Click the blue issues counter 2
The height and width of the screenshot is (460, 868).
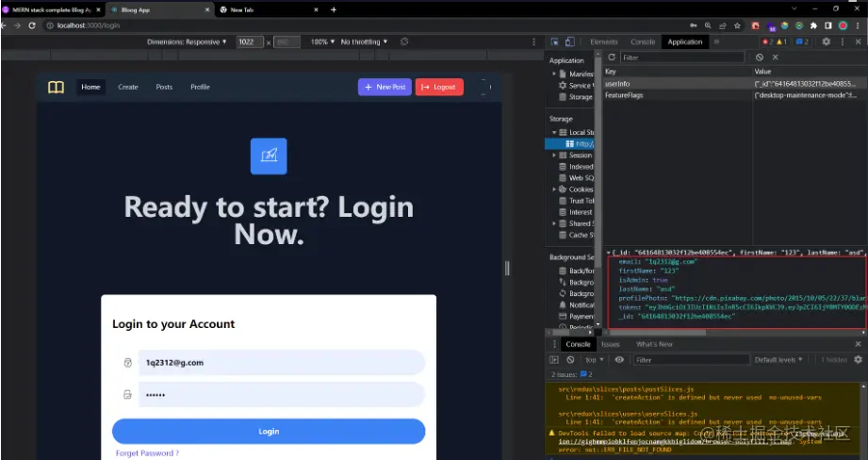[x=802, y=42]
